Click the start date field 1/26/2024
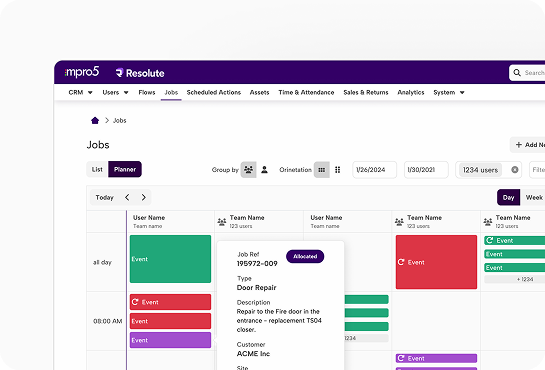Screen dimensions: 545x370 [374, 170]
